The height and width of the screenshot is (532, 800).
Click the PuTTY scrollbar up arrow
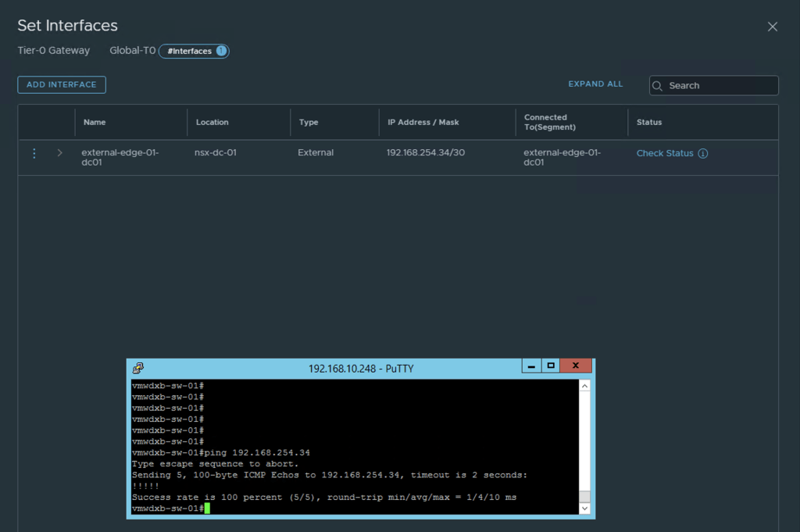[584, 386]
